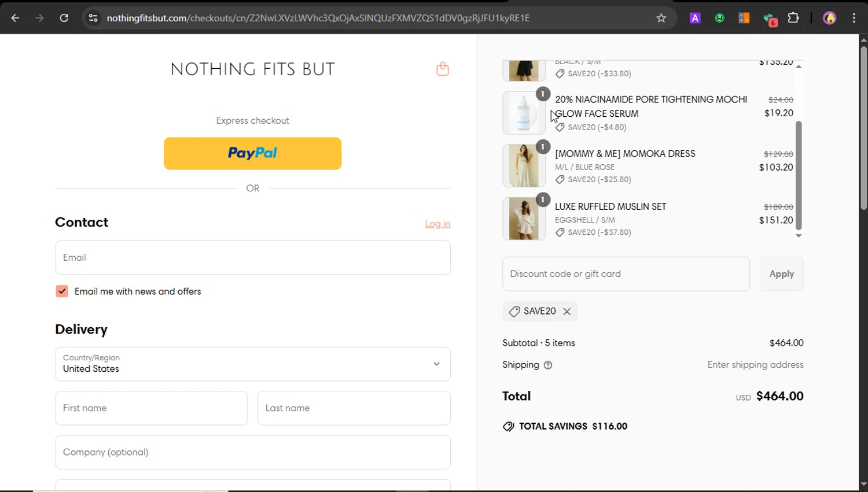This screenshot has height=492, width=868.
Task: Click the TOTAL SAVINGS $116.00 text
Action: click(x=573, y=426)
